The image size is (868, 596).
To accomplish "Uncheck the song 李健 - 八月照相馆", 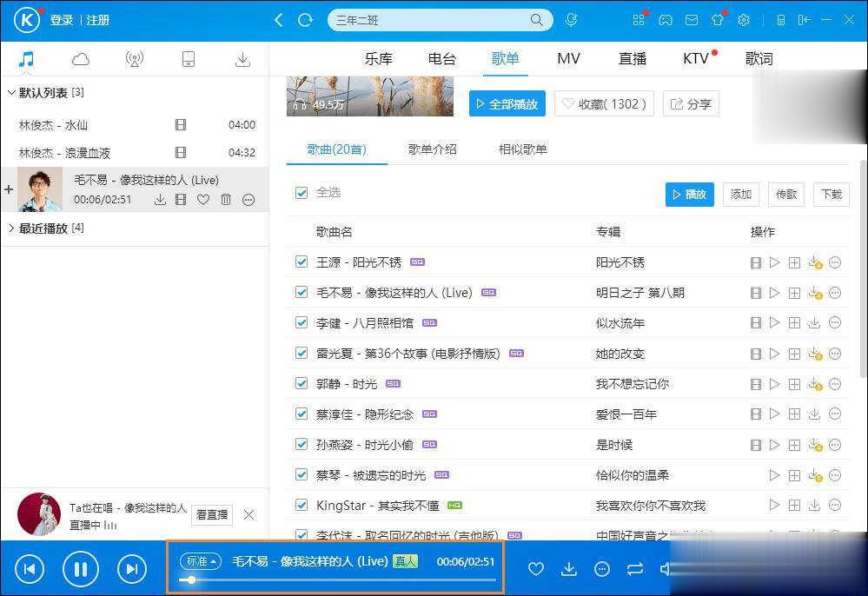I will point(301,322).
